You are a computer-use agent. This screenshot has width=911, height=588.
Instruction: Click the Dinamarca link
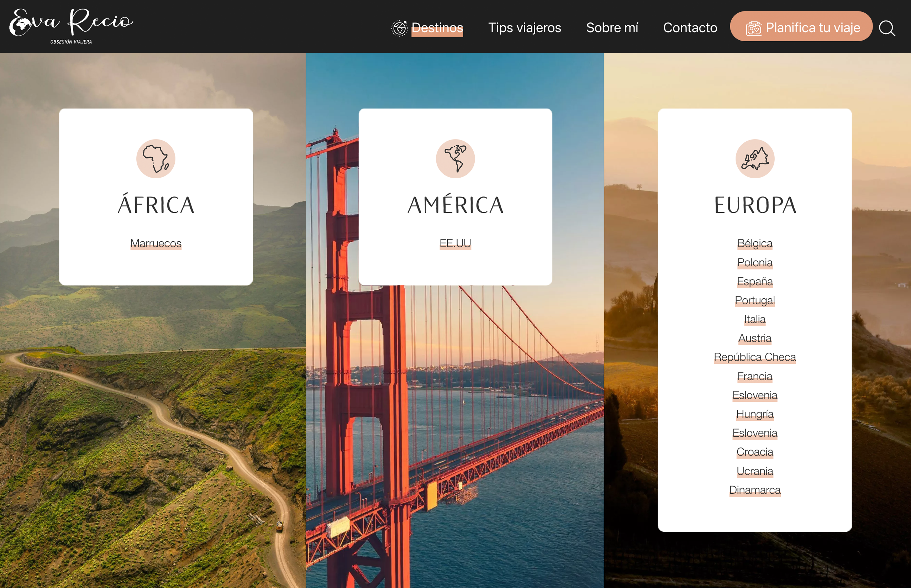(x=755, y=490)
